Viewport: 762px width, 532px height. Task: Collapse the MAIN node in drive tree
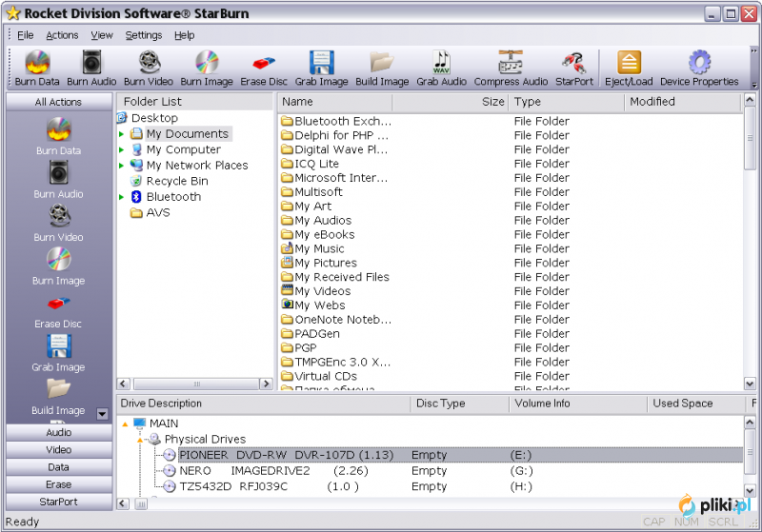pyautogui.click(x=125, y=424)
